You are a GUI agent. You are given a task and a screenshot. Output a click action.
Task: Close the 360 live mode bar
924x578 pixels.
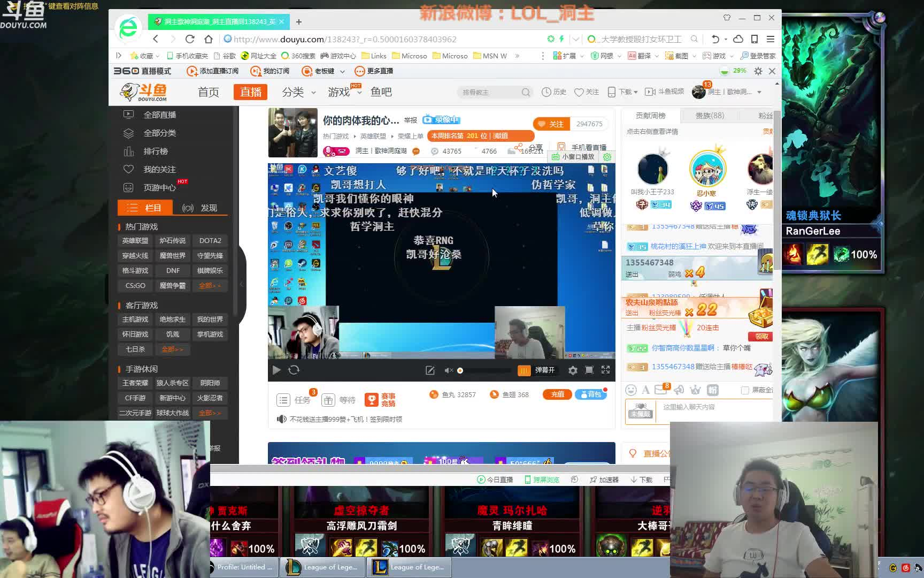coord(772,71)
